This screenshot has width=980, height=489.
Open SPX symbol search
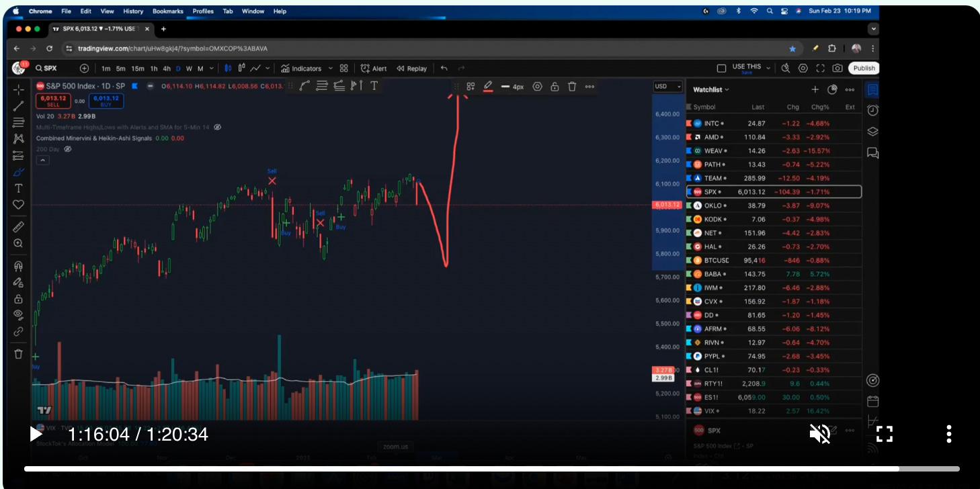coord(46,69)
